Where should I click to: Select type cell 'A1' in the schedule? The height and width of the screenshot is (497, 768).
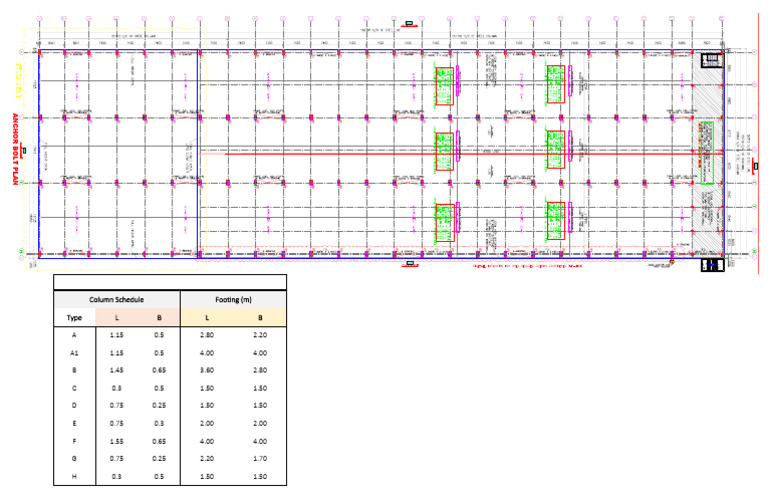74,353
